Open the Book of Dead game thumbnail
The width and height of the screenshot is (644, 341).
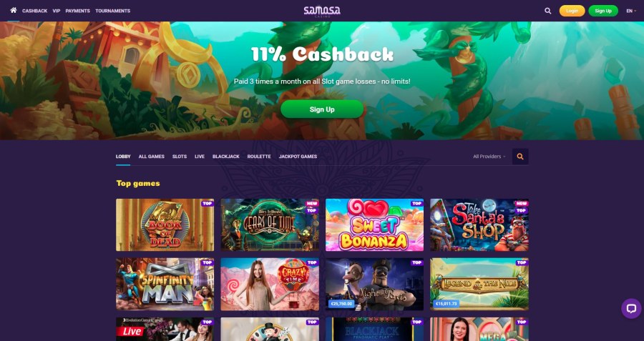click(x=165, y=225)
